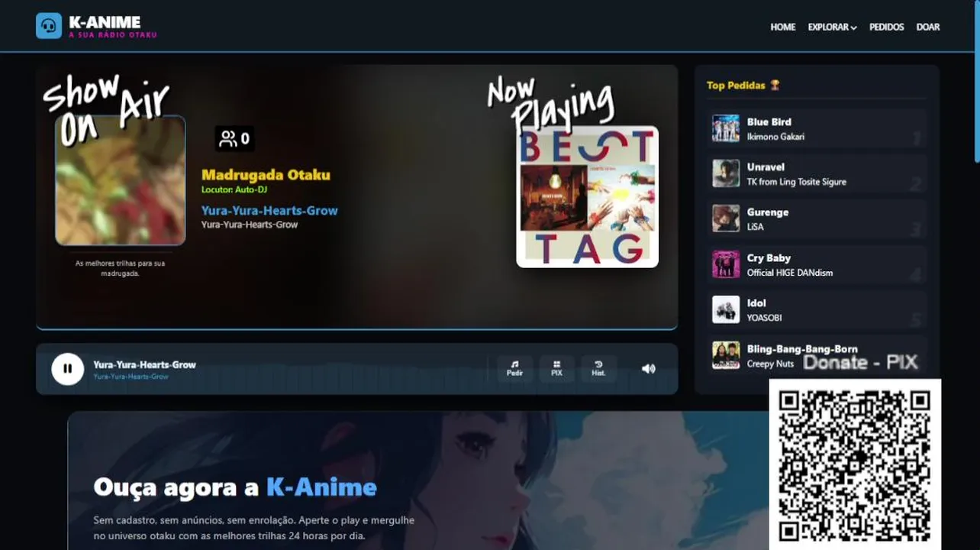
Task: Click the K-ANIME headphone logo icon
Action: click(x=49, y=25)
